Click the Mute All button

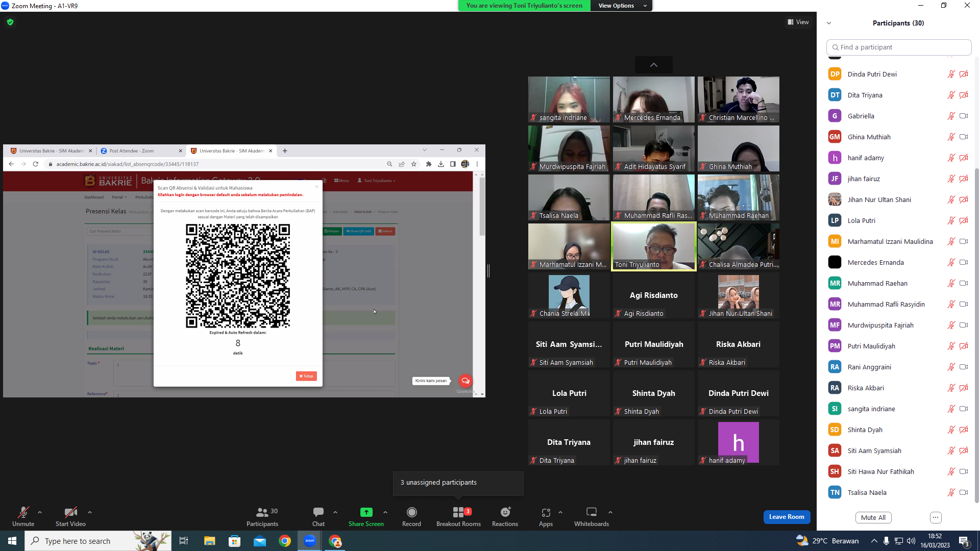[873, 517]
